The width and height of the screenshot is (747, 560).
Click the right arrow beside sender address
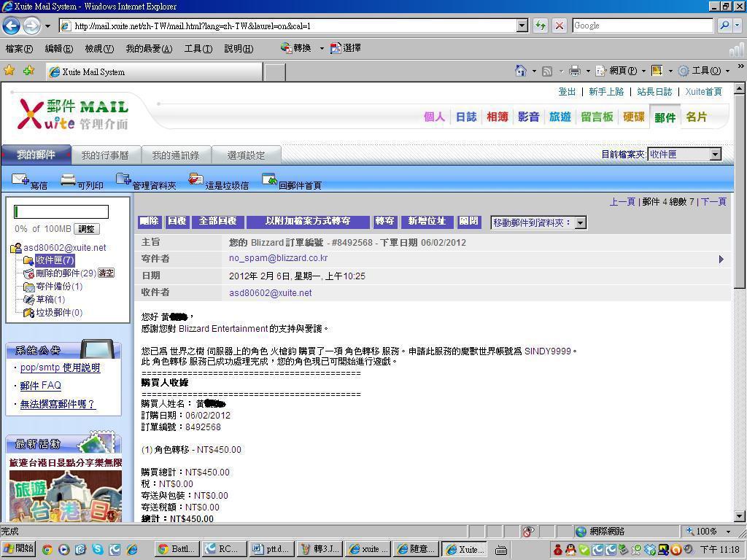(x=721, y=259)
